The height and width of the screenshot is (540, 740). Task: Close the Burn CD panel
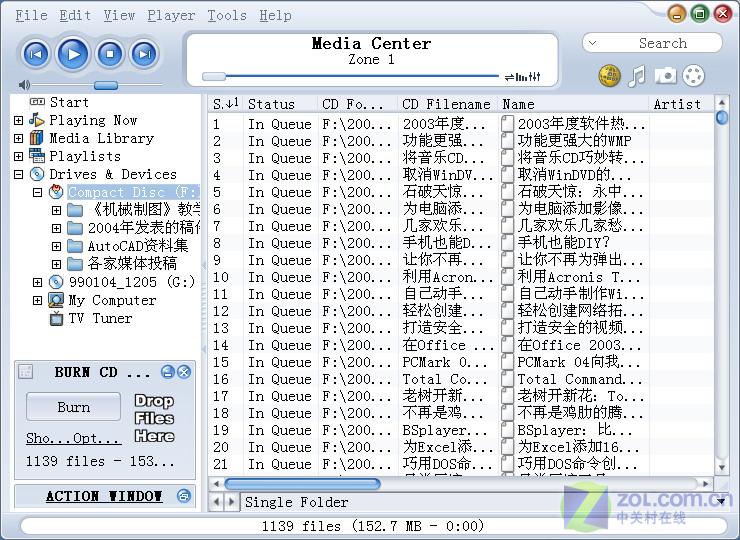pos(184,372)
